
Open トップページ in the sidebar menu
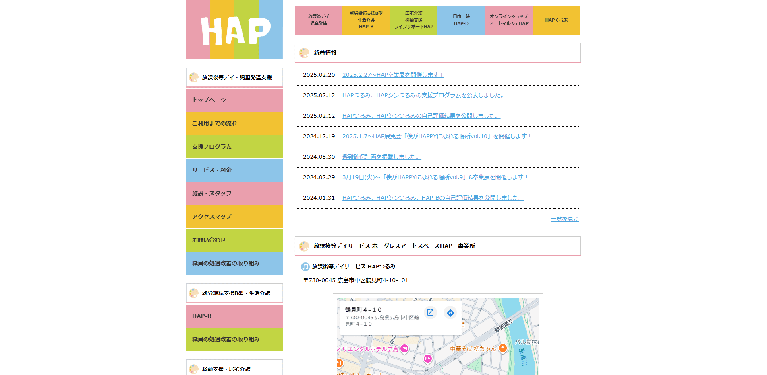click(234, 100)
